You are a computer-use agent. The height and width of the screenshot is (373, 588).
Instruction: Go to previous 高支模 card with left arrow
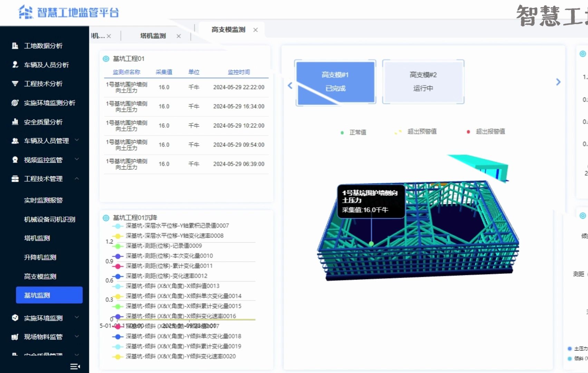(290, 85)
